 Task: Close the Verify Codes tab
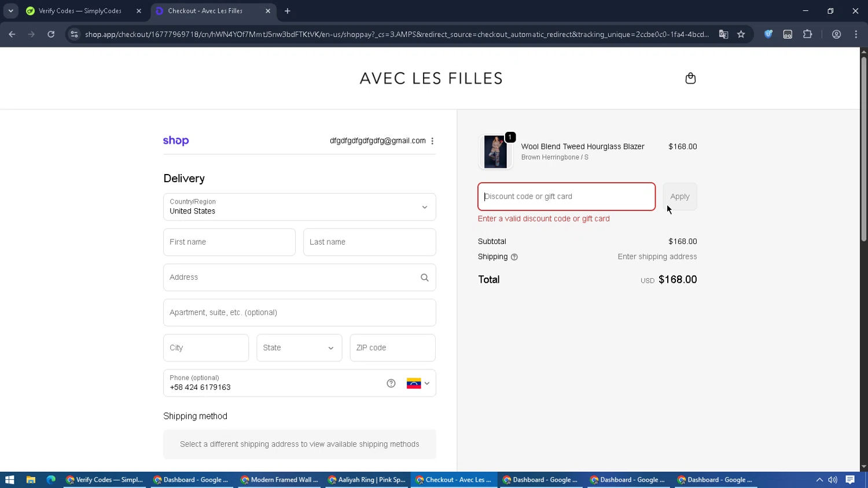click(x=139, y=11)
